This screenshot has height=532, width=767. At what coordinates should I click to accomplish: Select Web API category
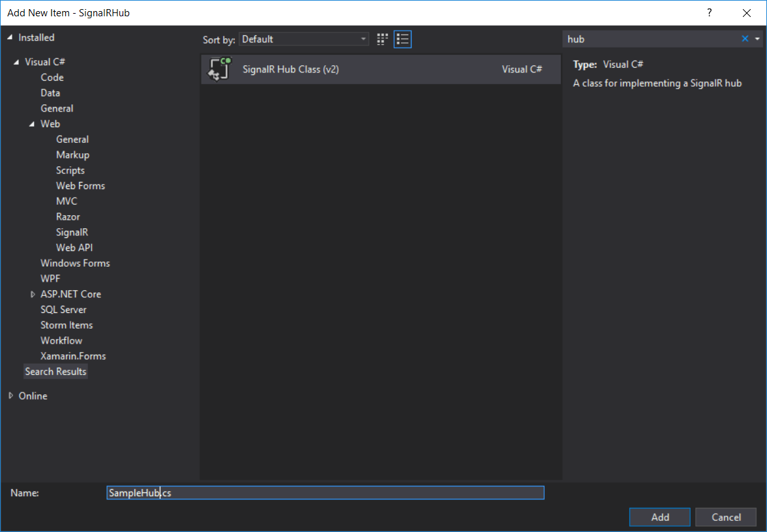(x=74, y=248)
